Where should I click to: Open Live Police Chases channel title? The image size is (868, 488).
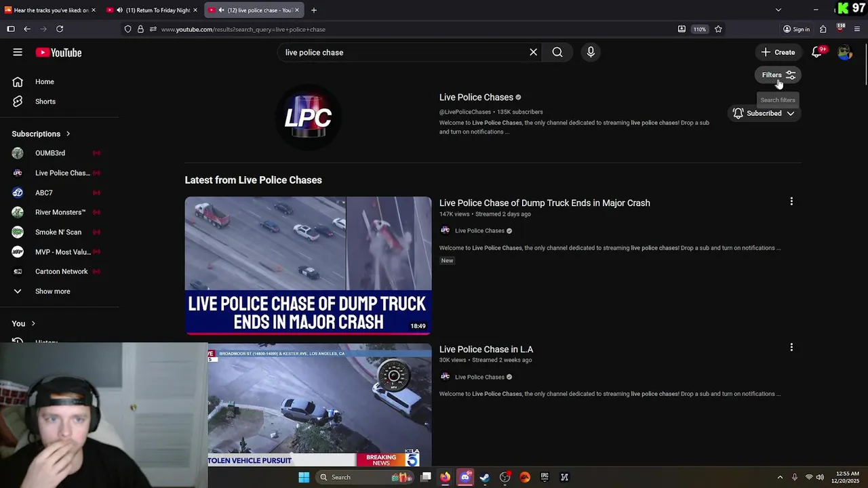pos(476,97)
